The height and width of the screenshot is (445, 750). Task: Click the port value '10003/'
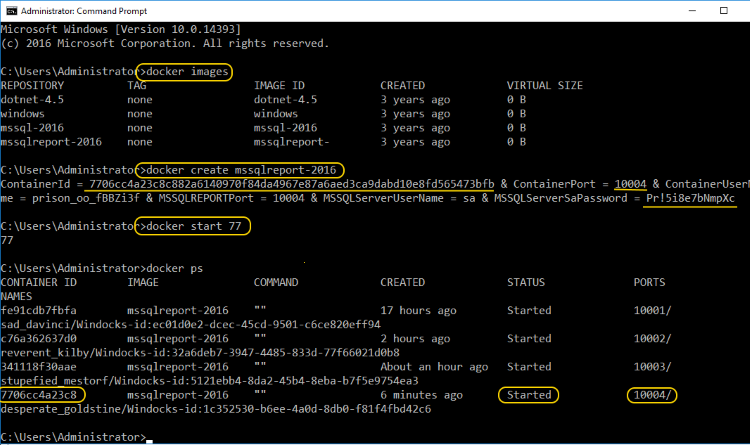click(x=652, y=367)
